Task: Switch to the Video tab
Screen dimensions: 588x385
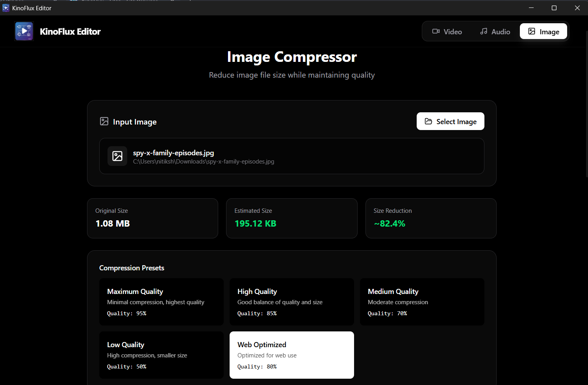Action: [x=447, y=32]
